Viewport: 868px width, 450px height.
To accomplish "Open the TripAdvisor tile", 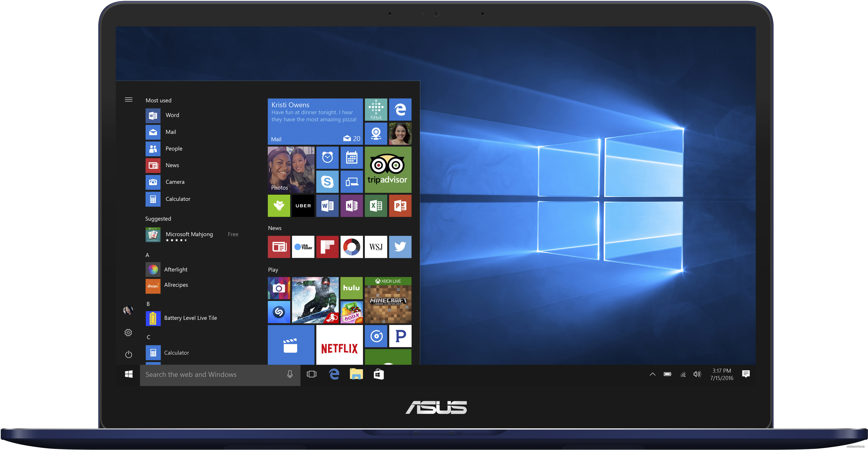I will (x=388, y=169).
